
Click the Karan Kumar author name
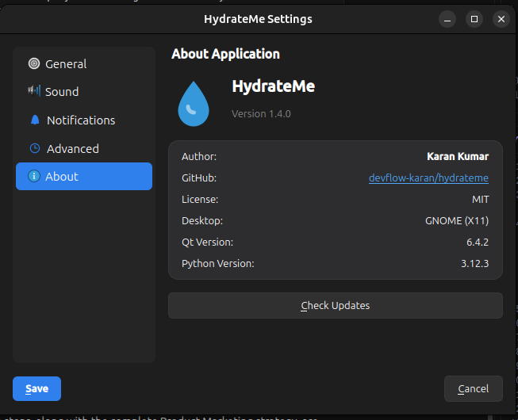click(458, 156)
